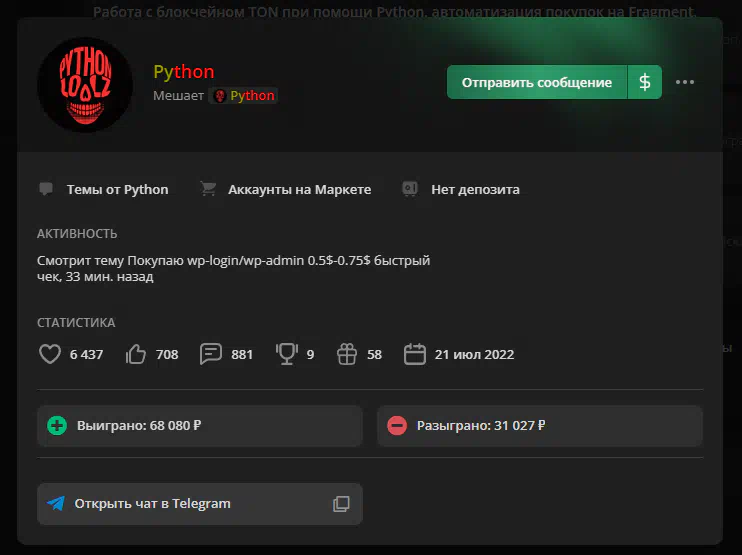Click the thumbs-up likes count icon
The image size is (742, 555).
137,354
